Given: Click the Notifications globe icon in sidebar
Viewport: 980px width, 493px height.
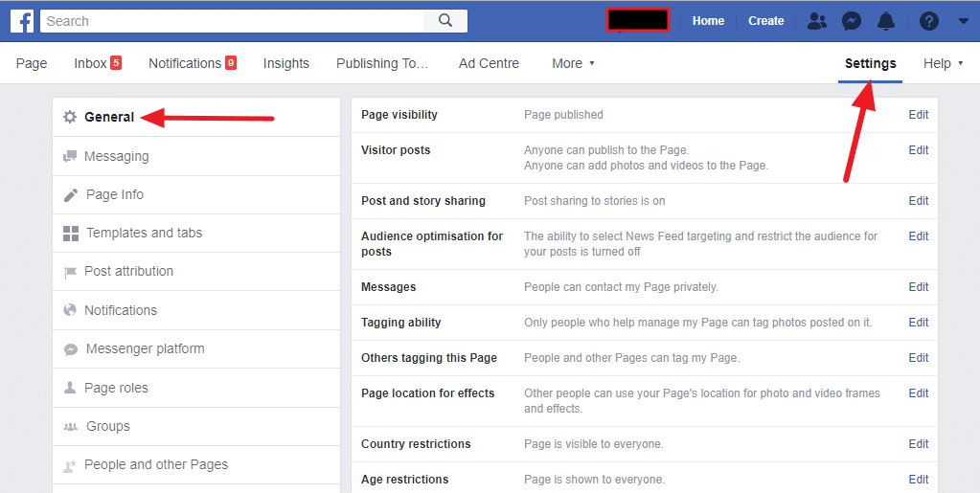Looking at the screenshot, I should click(x=70, y=310).
